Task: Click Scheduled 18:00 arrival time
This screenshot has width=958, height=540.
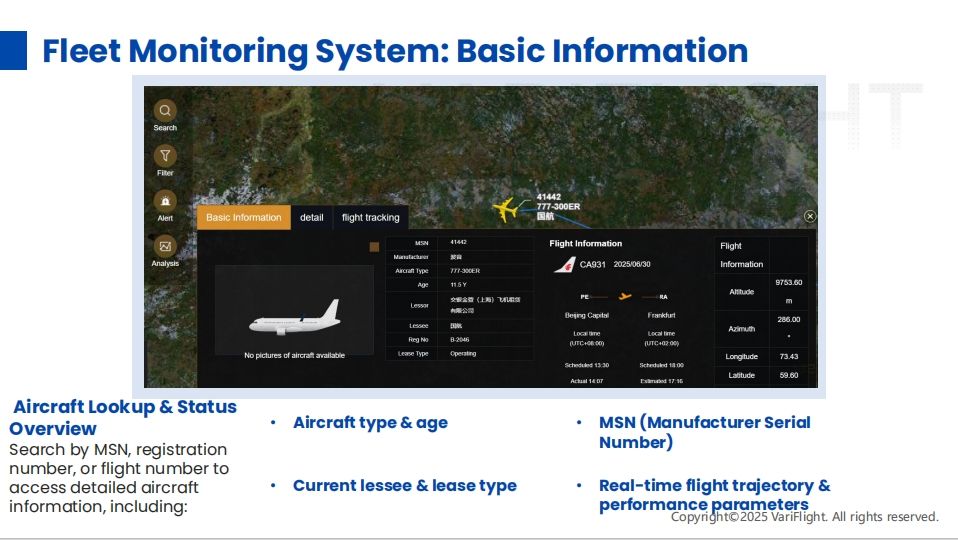Action: (662, 365)
